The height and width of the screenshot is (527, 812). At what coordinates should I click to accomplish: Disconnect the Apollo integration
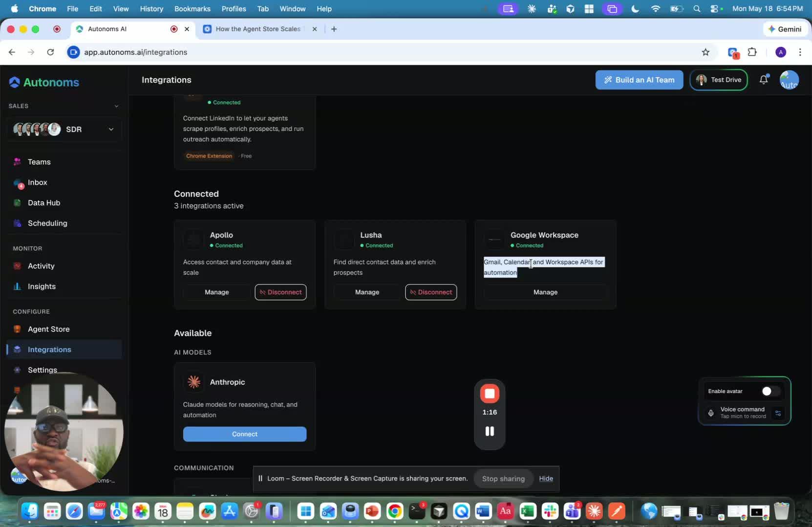tap(280, 292)
